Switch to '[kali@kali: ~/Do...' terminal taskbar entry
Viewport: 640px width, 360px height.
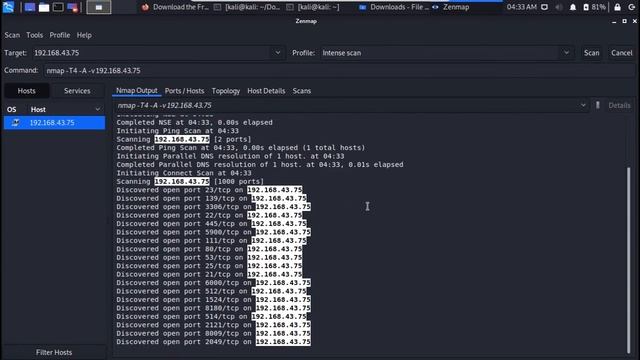tap(247, 7)
